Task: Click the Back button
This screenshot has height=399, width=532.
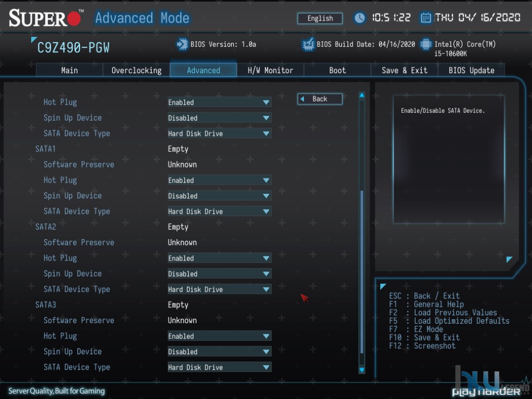Action: 320,99
